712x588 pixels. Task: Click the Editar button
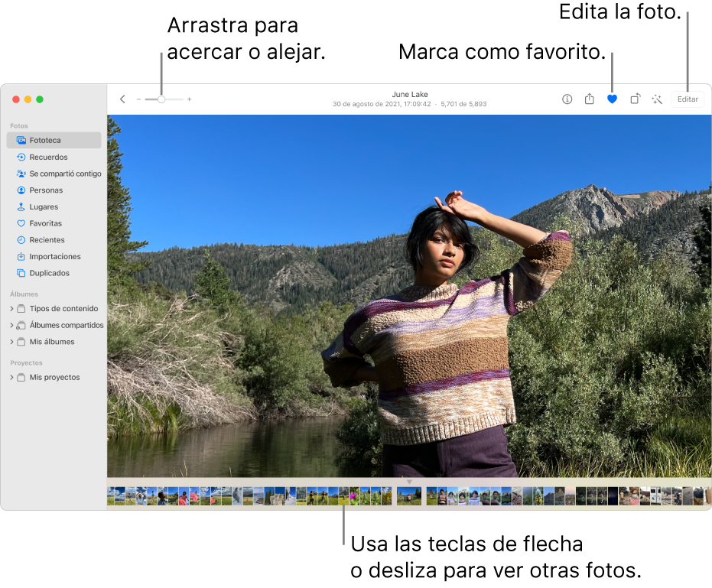coord(688,99)
